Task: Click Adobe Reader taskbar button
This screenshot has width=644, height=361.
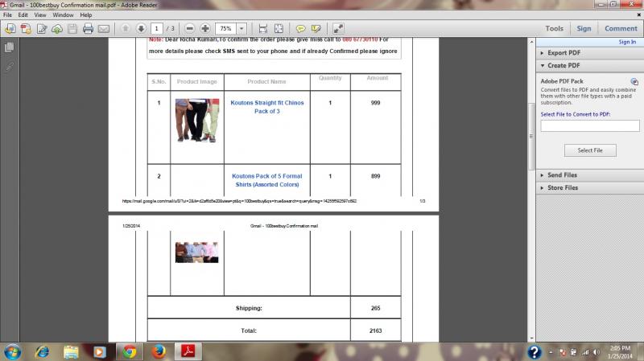Action: pos(188,352)
